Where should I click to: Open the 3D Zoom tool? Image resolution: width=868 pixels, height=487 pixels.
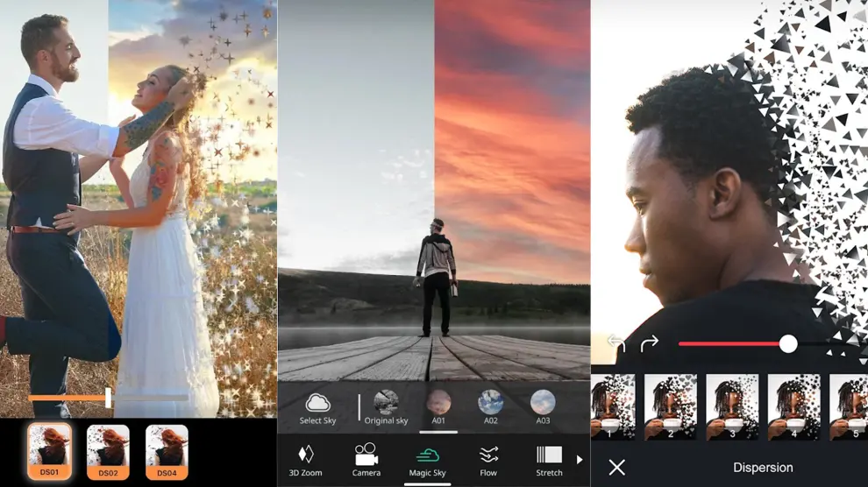coord(305,460)
